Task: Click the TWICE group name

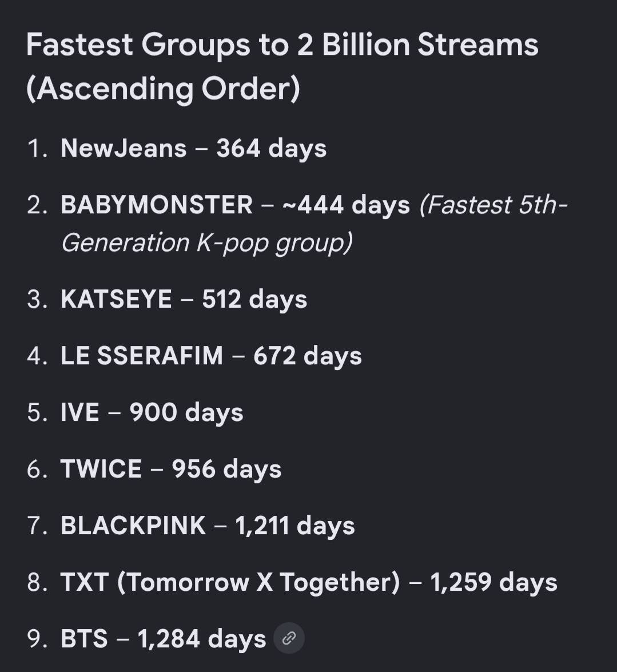Action: pyautogui.click(x=101, y=469)
